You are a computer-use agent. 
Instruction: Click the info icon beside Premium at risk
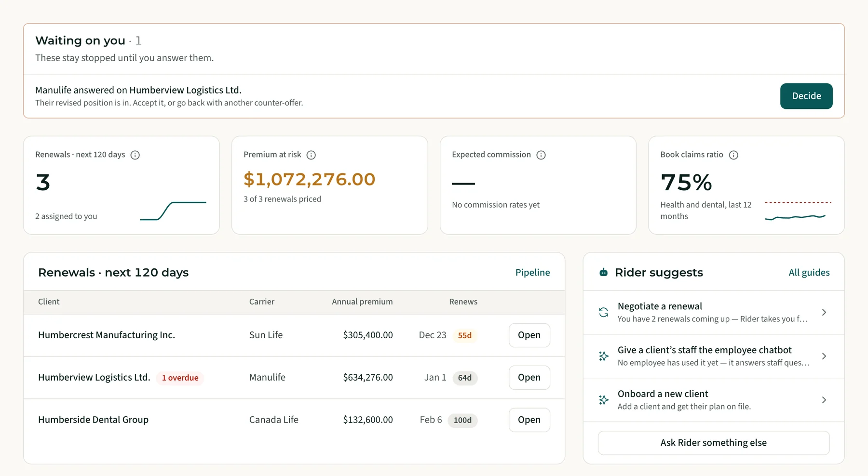click(x=311, y=155)
